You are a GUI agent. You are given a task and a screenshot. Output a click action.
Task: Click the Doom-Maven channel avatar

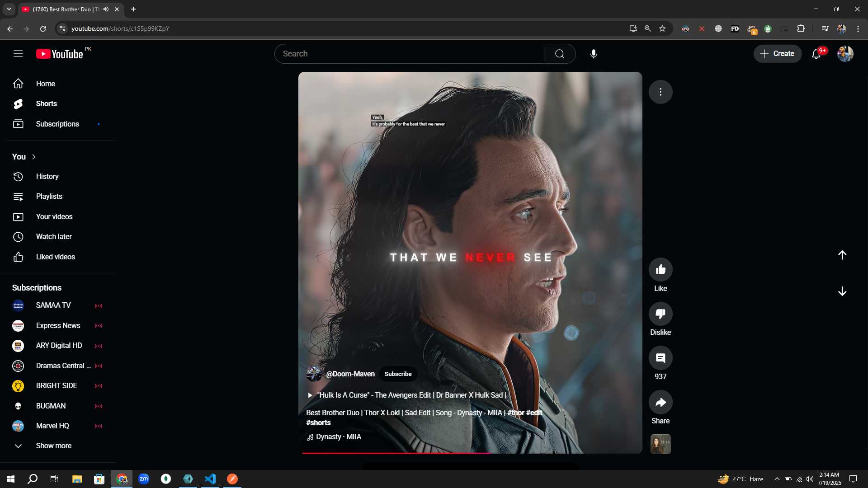click(x=314, y=374)
